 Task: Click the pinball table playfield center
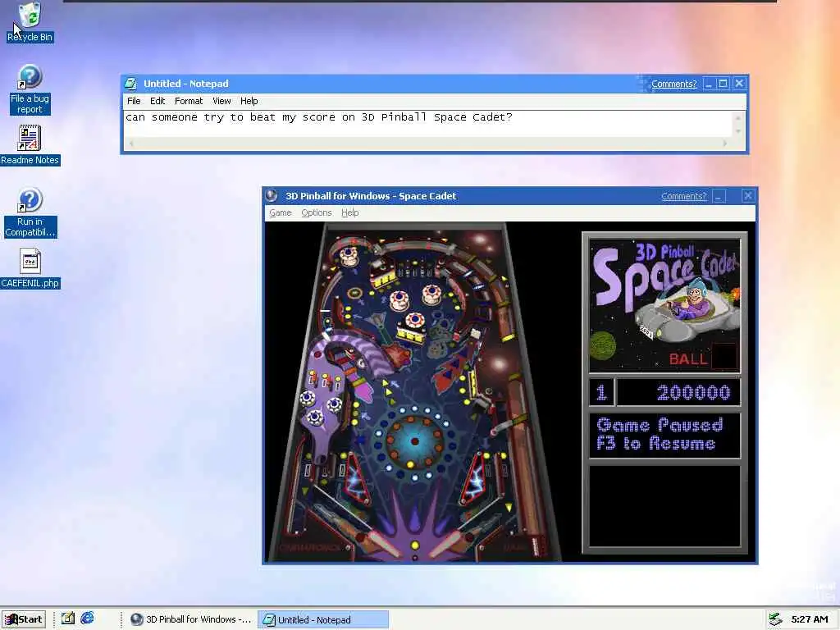pyautogui.click(x=413, y=393)
